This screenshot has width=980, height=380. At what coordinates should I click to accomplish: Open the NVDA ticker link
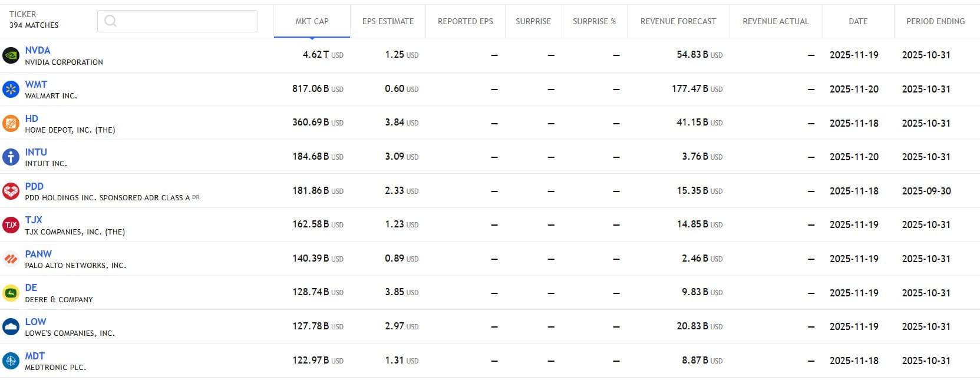click(38, 51)
